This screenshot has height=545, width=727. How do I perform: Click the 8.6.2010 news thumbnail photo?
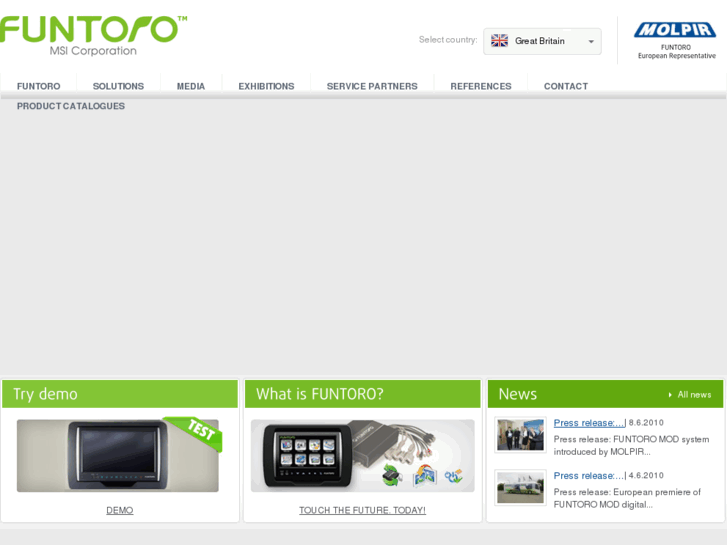[520, 435]
